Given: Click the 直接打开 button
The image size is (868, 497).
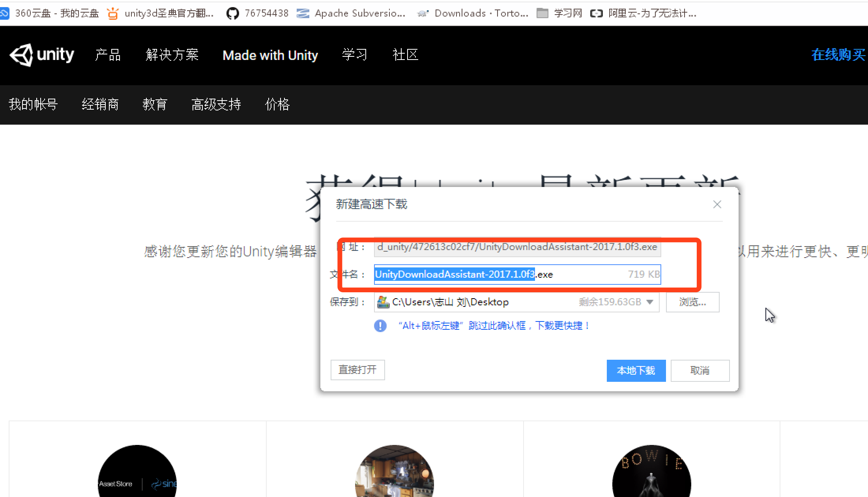Looking at the screenshot, I should click(x=357, y=370).
